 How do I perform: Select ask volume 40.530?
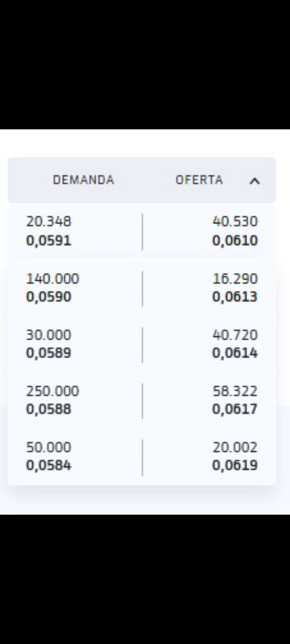pos(235,222)
